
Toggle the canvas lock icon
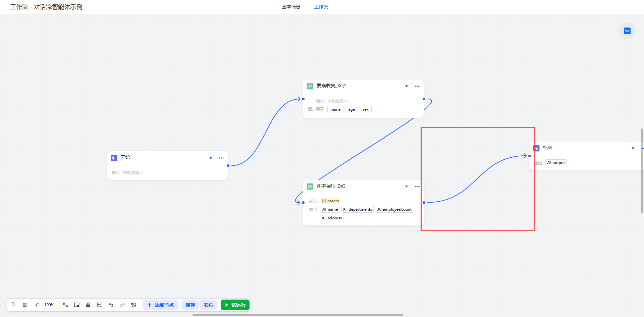tap(88, 305)
